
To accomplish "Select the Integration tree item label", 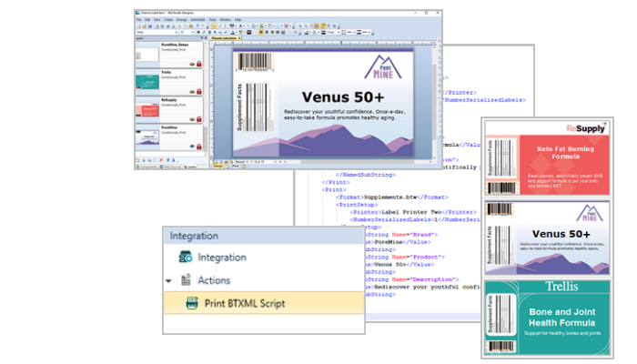I will click(222, 258).
